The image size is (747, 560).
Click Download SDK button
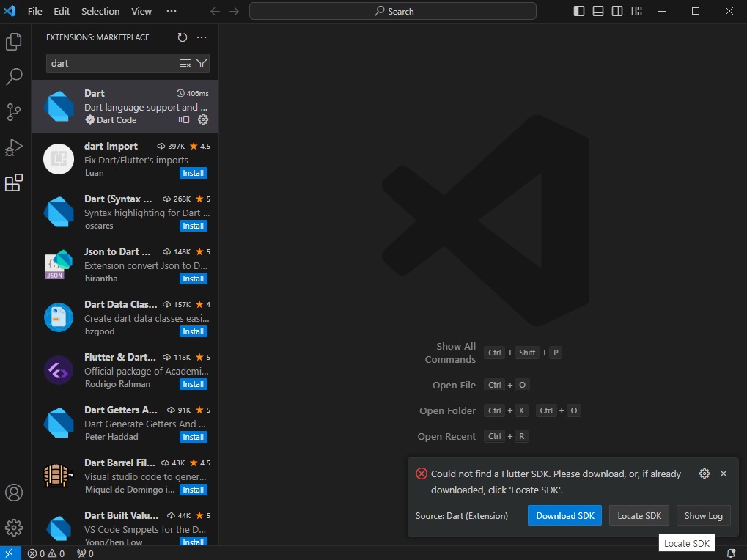coord(565,516)
